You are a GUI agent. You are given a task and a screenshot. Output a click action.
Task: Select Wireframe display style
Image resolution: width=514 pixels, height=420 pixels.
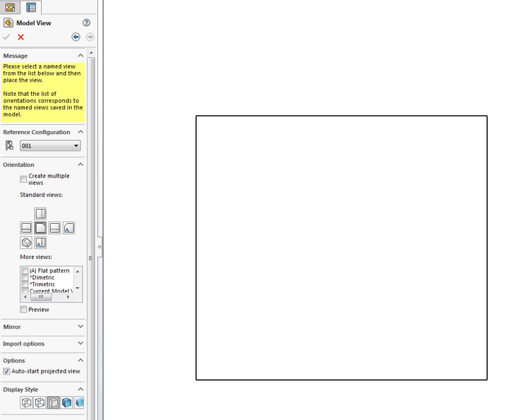[x=26, y=403]
